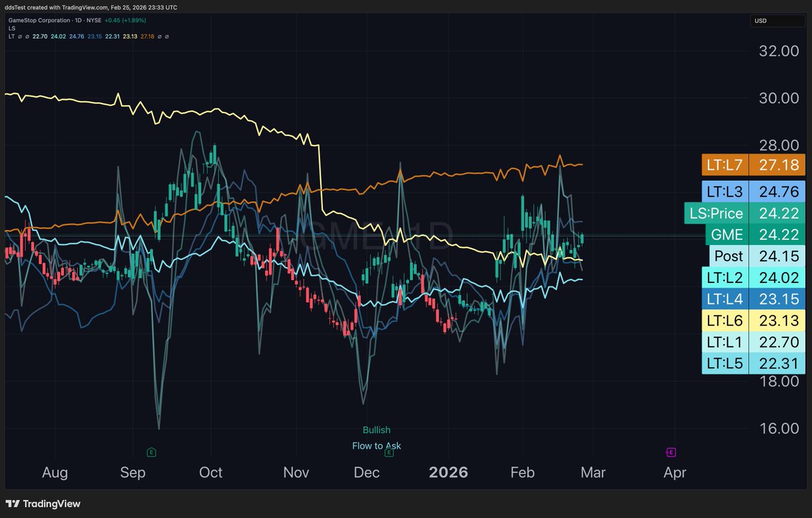Toggle the second ø symbol in the LT row
Screen dimensions: 812x518
pos(27,36)
